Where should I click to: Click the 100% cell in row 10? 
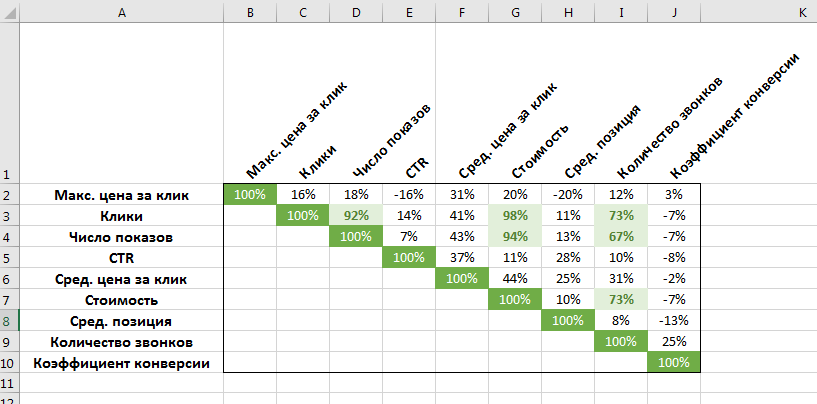pyautogui.click(x=674, y=362)
